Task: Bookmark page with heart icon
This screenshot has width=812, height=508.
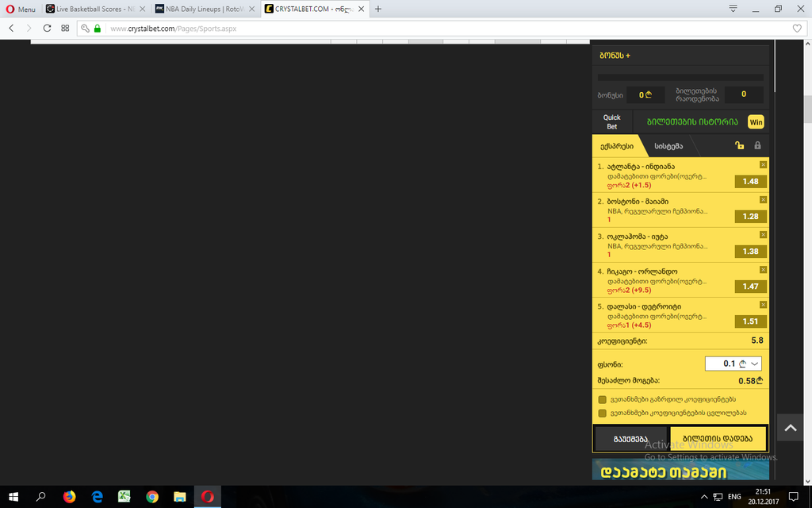Action: (x=797, y=29)
